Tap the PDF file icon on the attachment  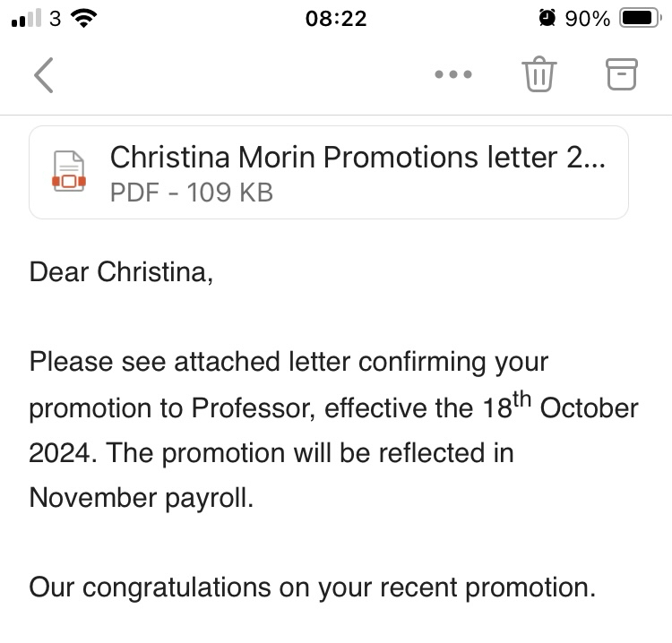[x=69, y=173]
